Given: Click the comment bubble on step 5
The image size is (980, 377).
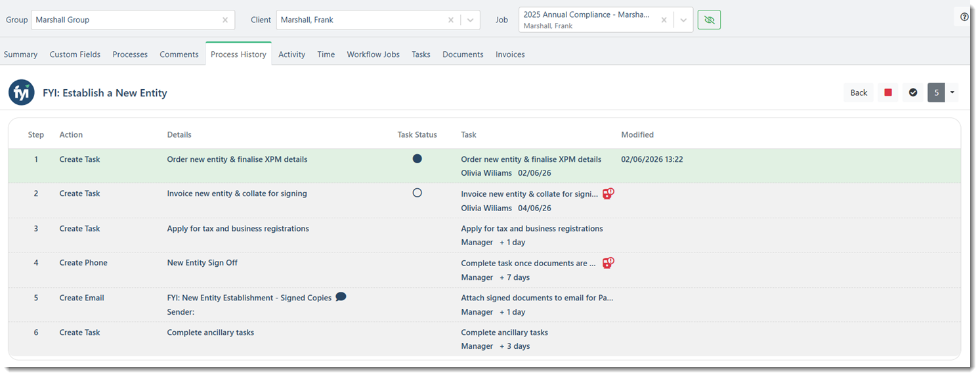Looking at the screenshot, I should [341, 296].
